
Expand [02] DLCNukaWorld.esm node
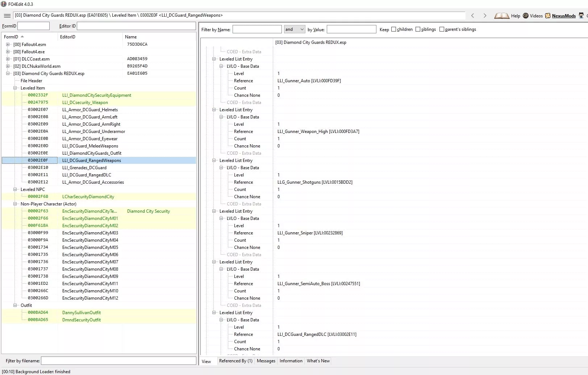(8, 66)
